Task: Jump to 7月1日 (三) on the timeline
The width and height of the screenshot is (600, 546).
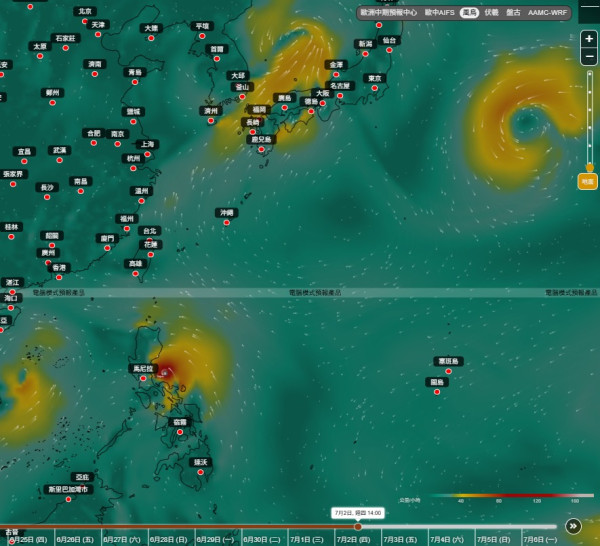Action: 307,539
